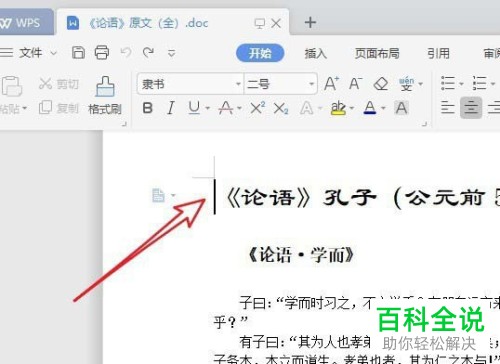The width and height of the screenshot is (500, 364).
Task: Click the phonetic guide 變 icon
Action: pos(406,83)
